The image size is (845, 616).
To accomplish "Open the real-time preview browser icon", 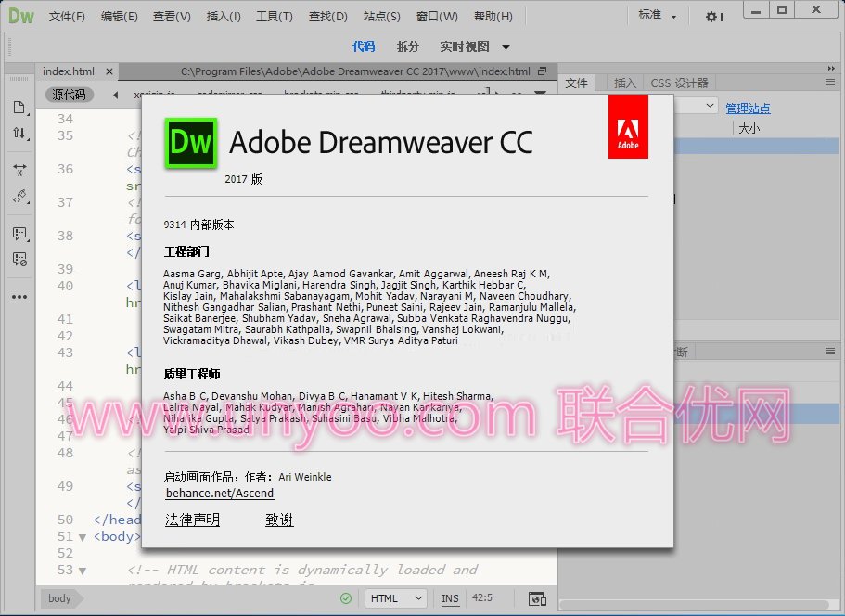I will pyautogui.click(x=537, y=598).
